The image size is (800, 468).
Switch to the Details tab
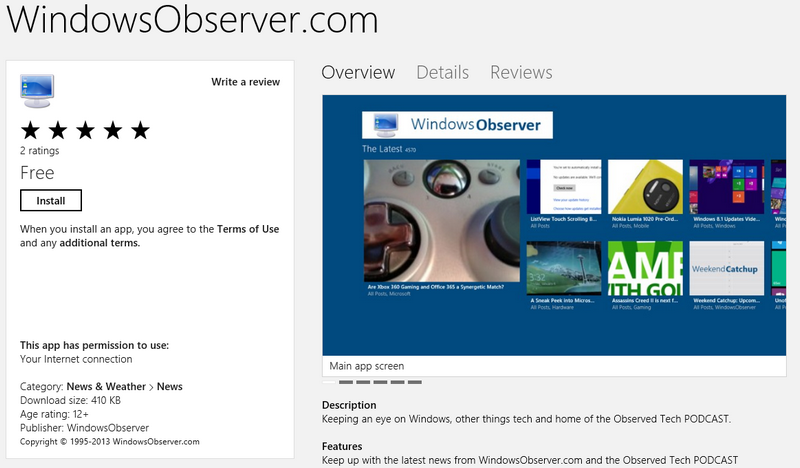(x=442, y=72)
